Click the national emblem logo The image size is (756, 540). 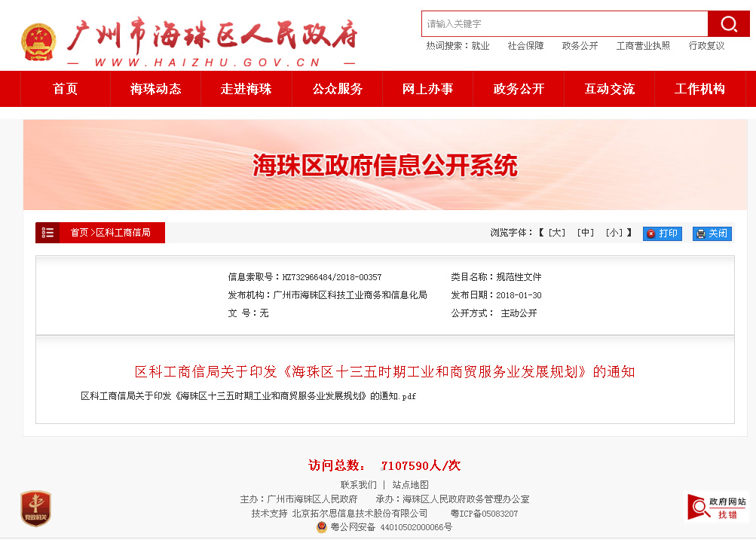38,41
